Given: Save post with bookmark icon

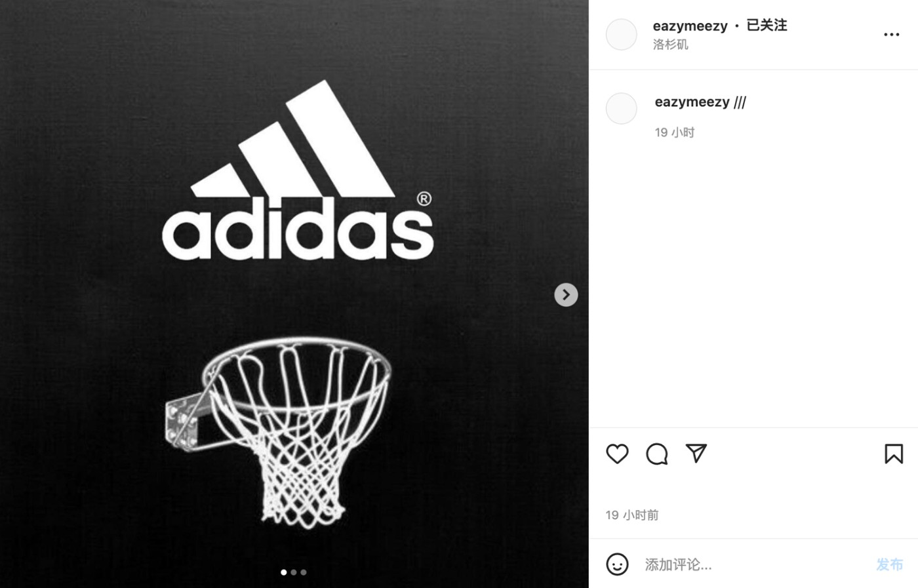Looking at the screenshot, I should coord(894,454).
